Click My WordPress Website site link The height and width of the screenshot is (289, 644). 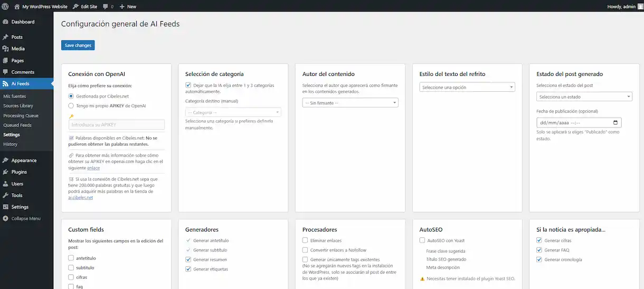click(x=40, y=6)
